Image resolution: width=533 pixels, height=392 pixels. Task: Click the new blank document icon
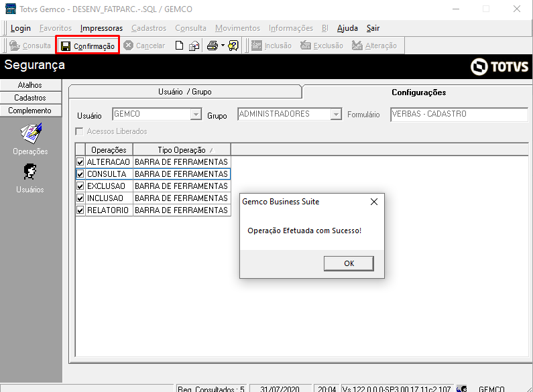pyautogui.click(x=179, y=46)
